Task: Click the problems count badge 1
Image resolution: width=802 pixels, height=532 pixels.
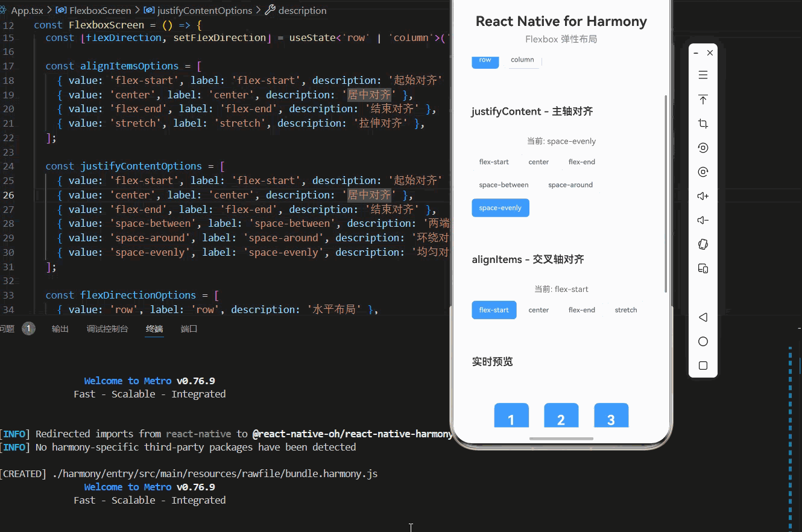Action: [x=28, y=329]
